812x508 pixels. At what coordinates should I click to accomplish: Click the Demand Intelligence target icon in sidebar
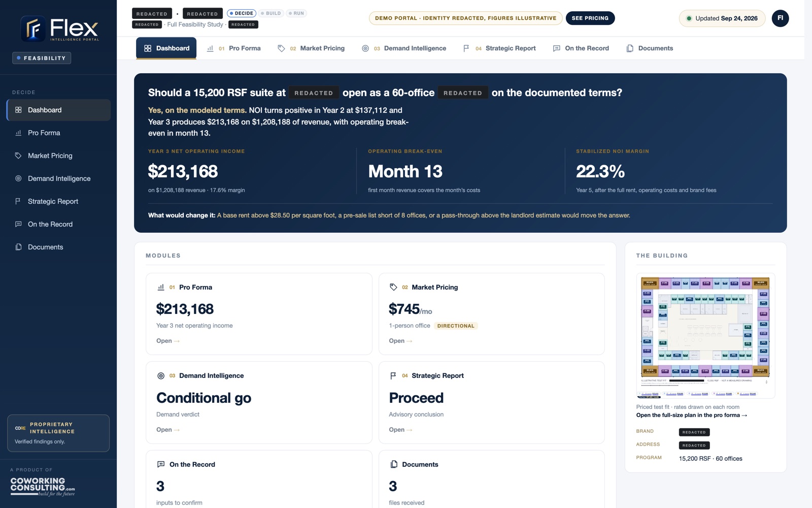pos(18,178)
